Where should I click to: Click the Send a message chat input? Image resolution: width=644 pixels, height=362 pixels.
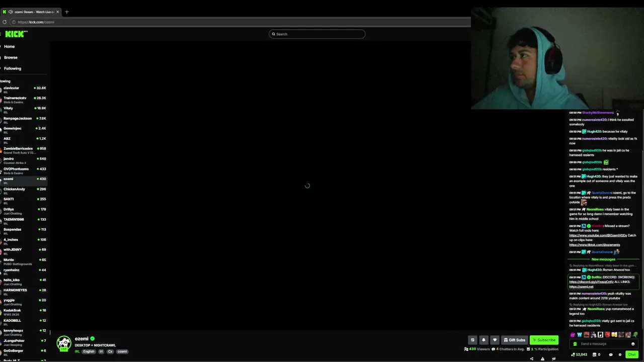coord(604,344)
